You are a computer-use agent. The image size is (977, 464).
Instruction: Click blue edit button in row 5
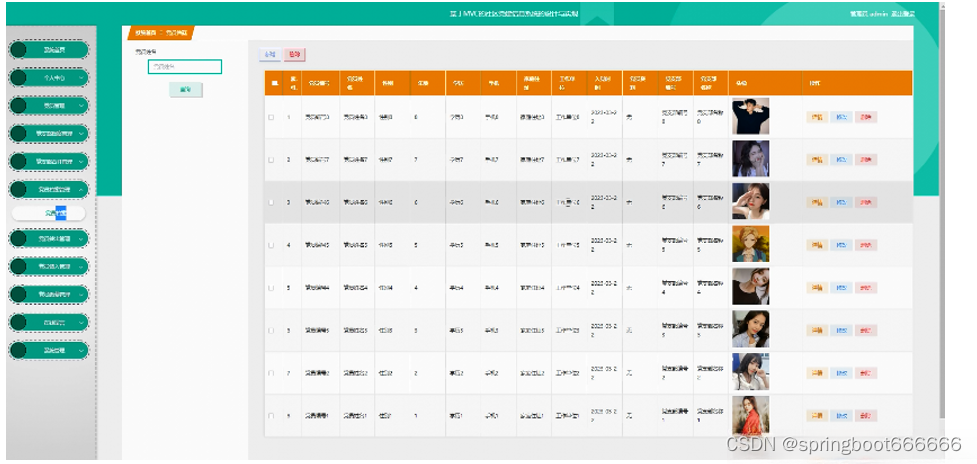tap(841, 288)
